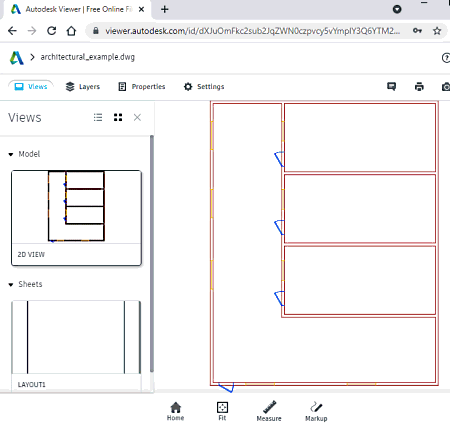
Task: Activate the Markup tool
Action: pyautogui.click(x=316, y=411)
